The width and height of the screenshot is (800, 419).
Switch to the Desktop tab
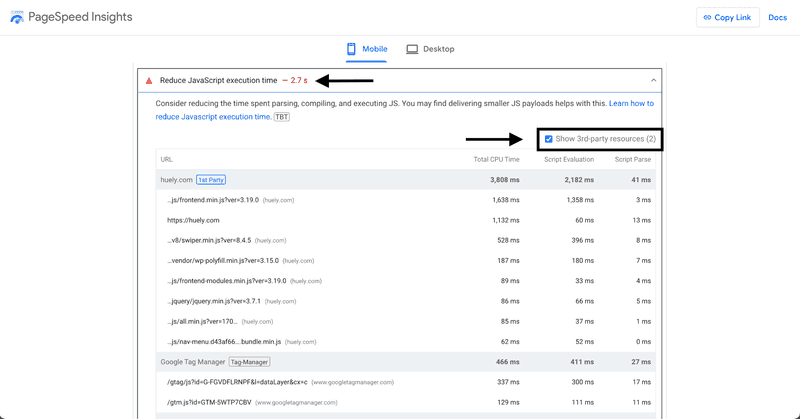tap(430, 49)
